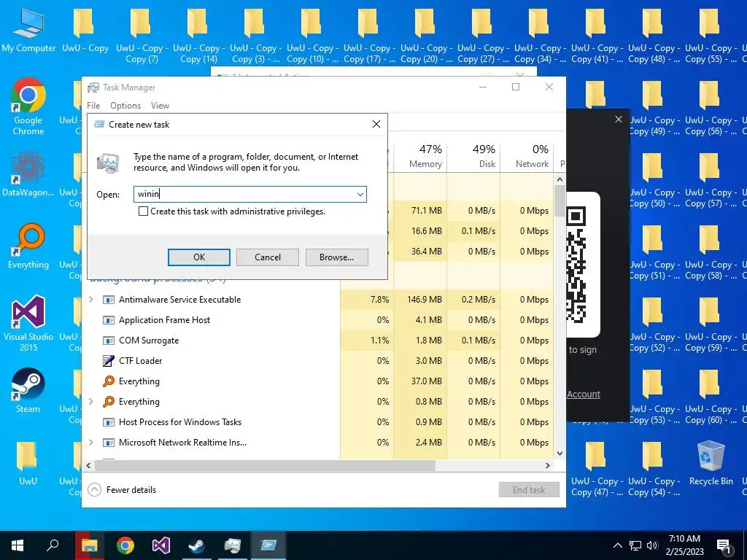Select the Application Frame Host process
This screenshot has width=747, height=560.
(164, 320)
